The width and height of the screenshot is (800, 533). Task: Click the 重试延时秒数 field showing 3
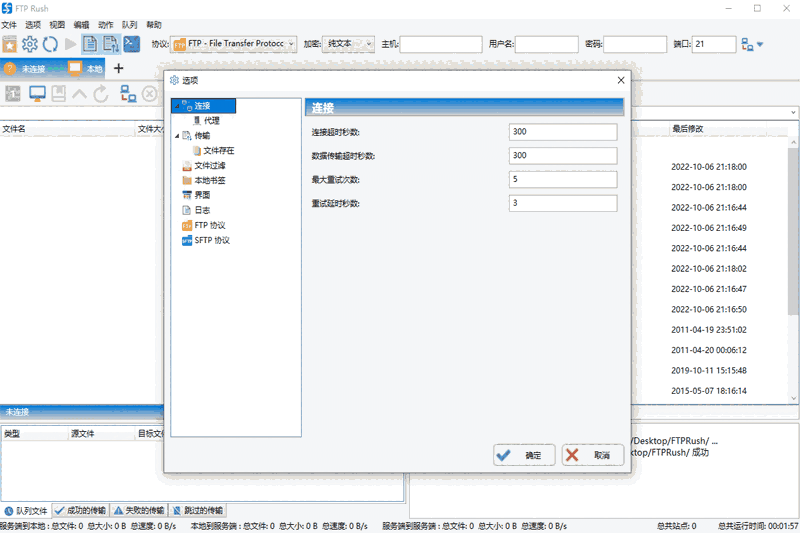coord(563,203)
